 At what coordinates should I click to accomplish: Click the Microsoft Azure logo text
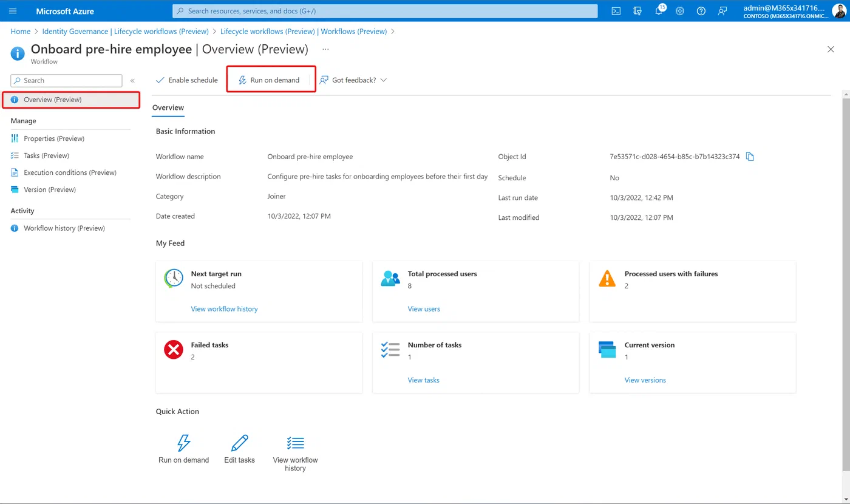pos(64,11)
